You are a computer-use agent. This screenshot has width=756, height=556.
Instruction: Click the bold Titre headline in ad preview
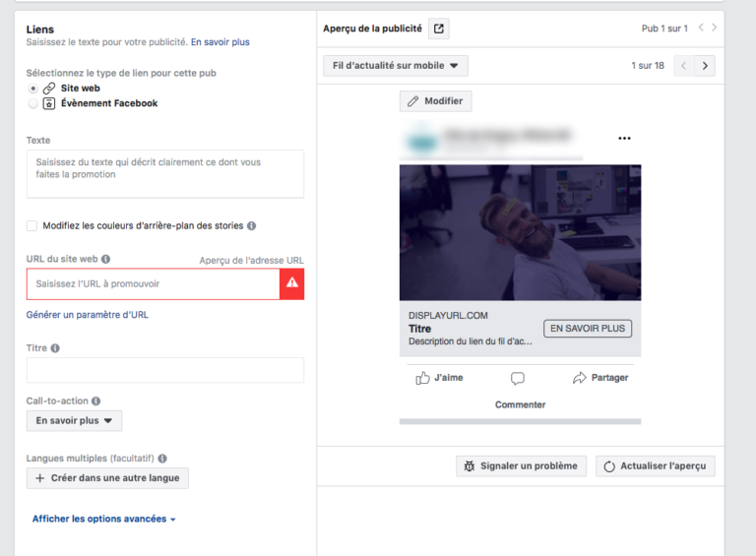pos(420,329)
